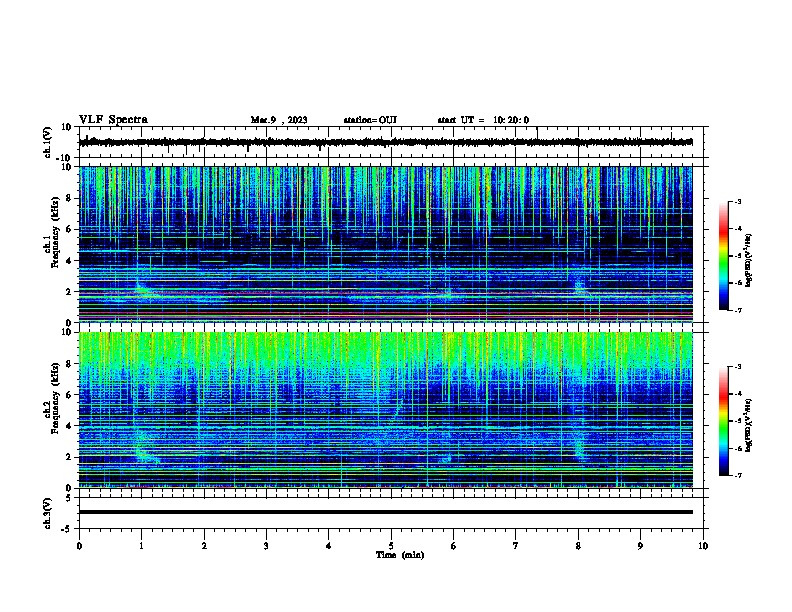Click the ch.2 whistler trace near minute 1
This screenshot has width=792, height=612.
click(x=145, y=448)
